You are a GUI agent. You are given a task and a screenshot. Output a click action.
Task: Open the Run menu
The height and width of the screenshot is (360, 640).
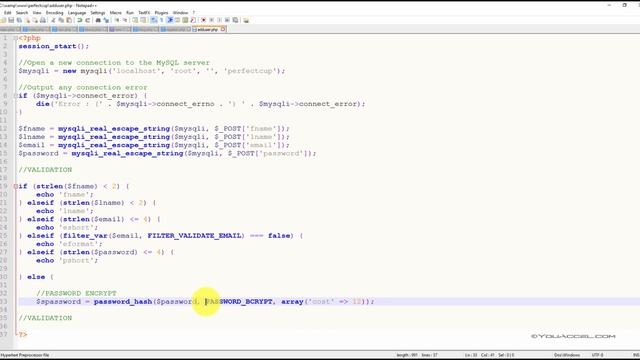click(x=130, y=13)
